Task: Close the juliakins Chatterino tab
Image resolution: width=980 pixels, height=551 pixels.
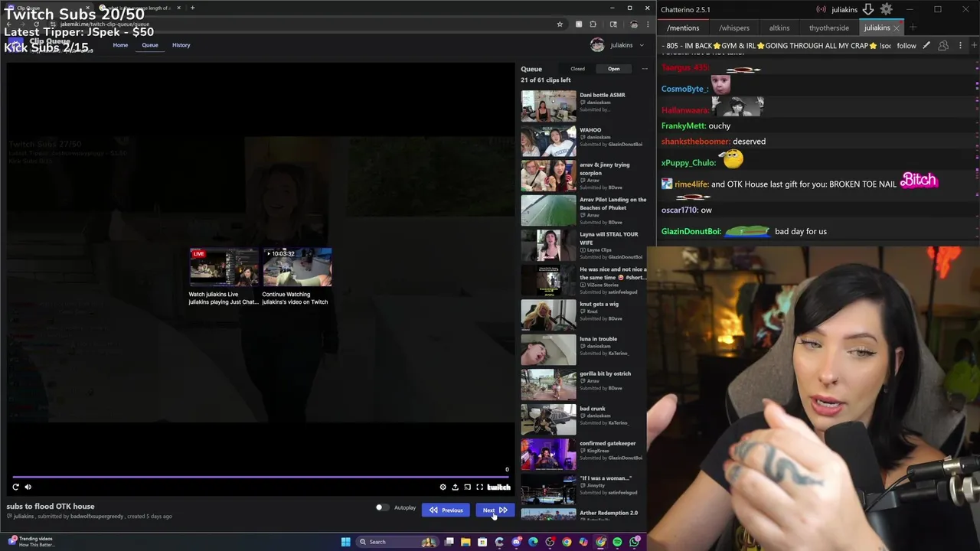Action: click(x=897, y=28)
